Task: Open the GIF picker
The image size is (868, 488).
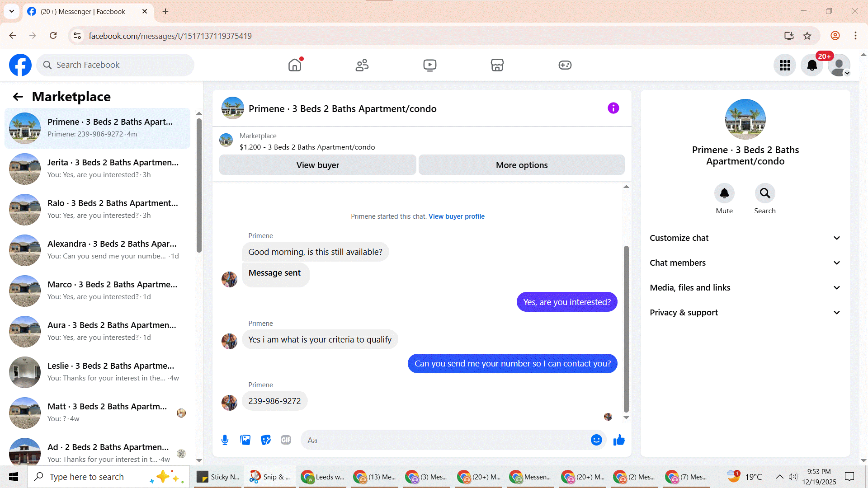Action: [286, 440]
